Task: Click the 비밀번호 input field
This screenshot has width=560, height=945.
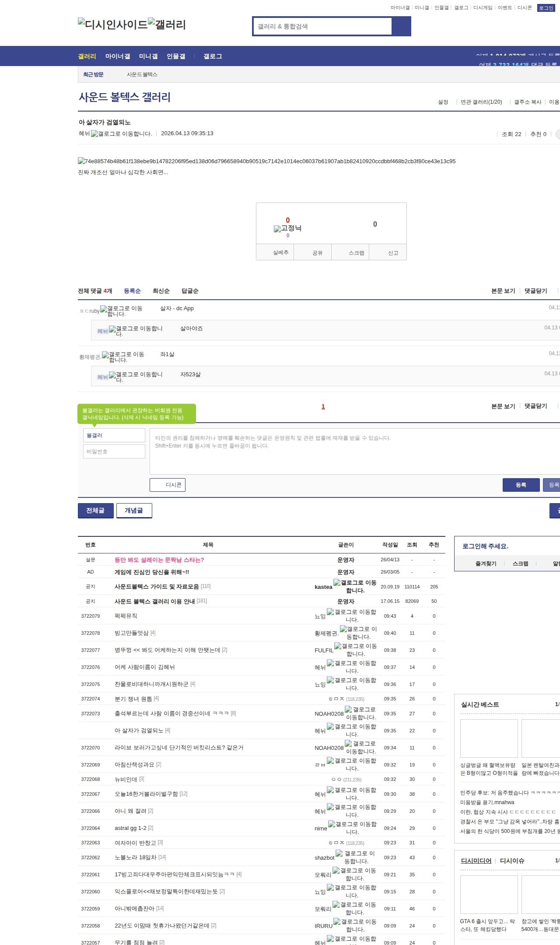Action: pos(114,451)
